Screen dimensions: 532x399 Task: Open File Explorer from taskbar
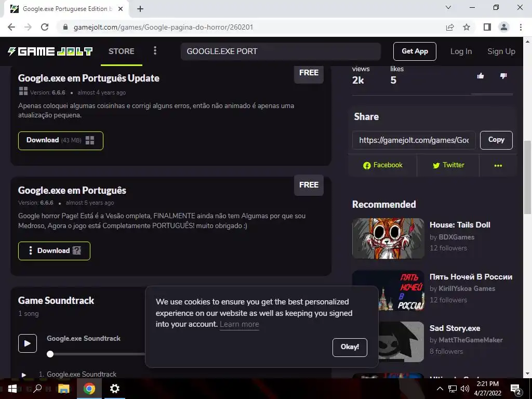point(63,389)
